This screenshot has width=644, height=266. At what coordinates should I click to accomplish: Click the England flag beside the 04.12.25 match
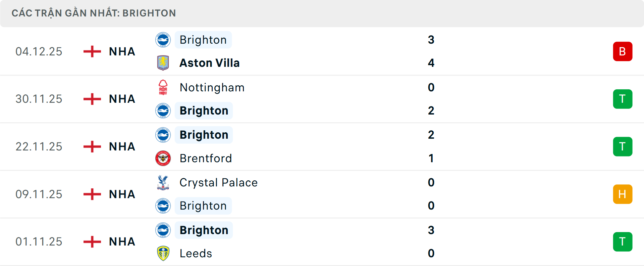pyautogui.click(x=92, y=51)
